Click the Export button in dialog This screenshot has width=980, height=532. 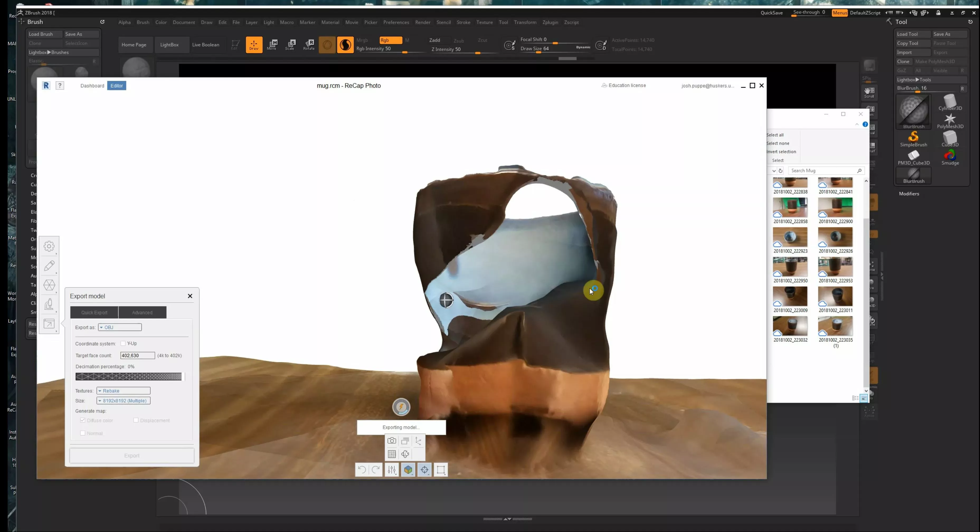132,455
